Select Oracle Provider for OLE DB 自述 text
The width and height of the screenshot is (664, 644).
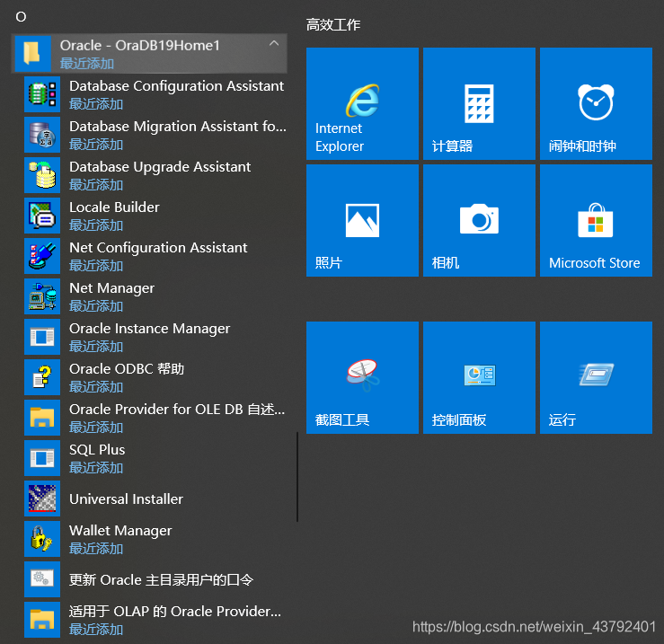tap(177, 410)
